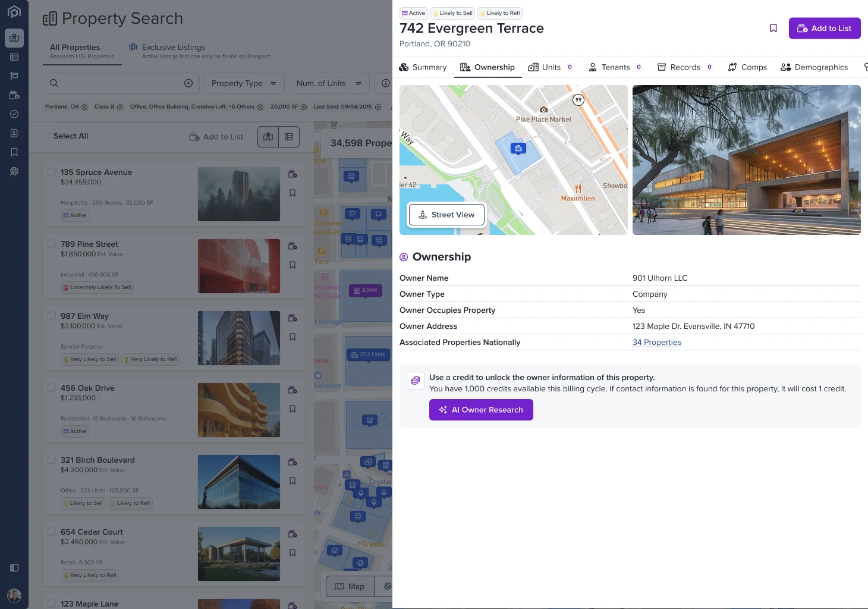Open the user profile avatar
The width and height of the screenshot is (868, 609).
14,595
